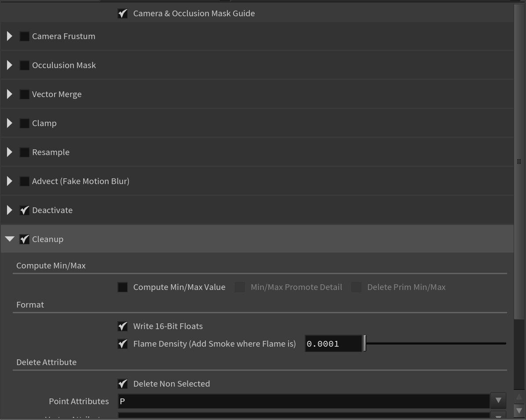Toggle Advect (Fake Motion Blur) on
The width and height of the screenshot is (526, 420).
click(24, 181)
